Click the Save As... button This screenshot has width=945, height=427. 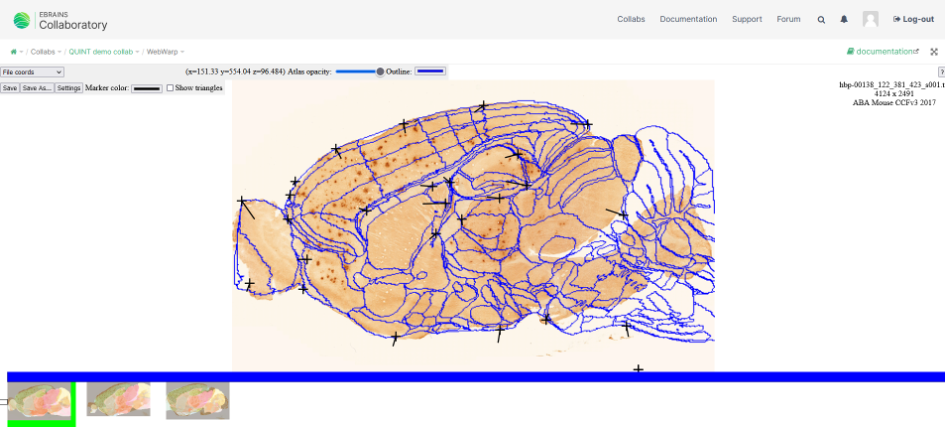(37, 88)
